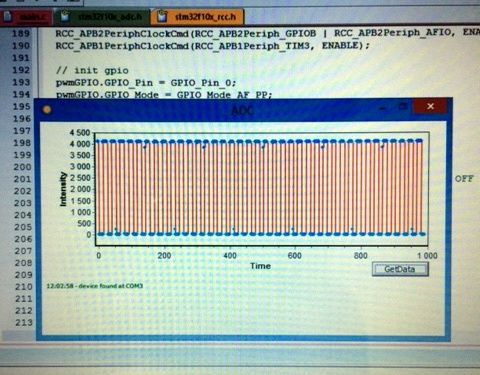Click line number 190 in the gutter
The width and height of the screenshot is (480, 375).
[21, 46]
